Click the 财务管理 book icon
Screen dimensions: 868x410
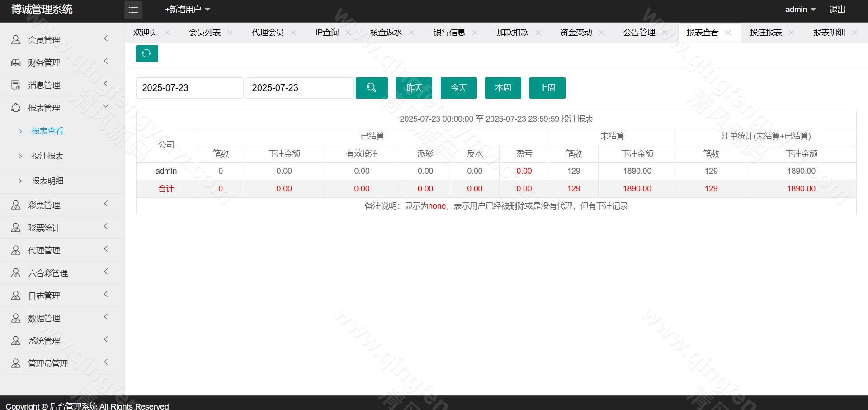(x=16, y=62)
